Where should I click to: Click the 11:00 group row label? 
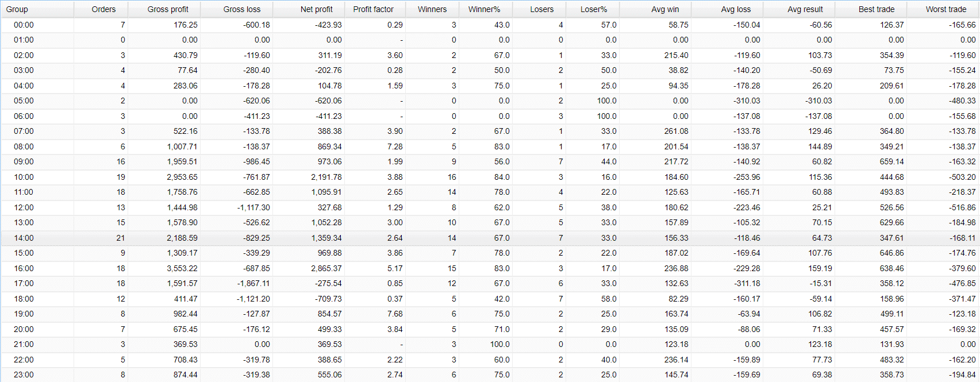click(x=24, y=192)
